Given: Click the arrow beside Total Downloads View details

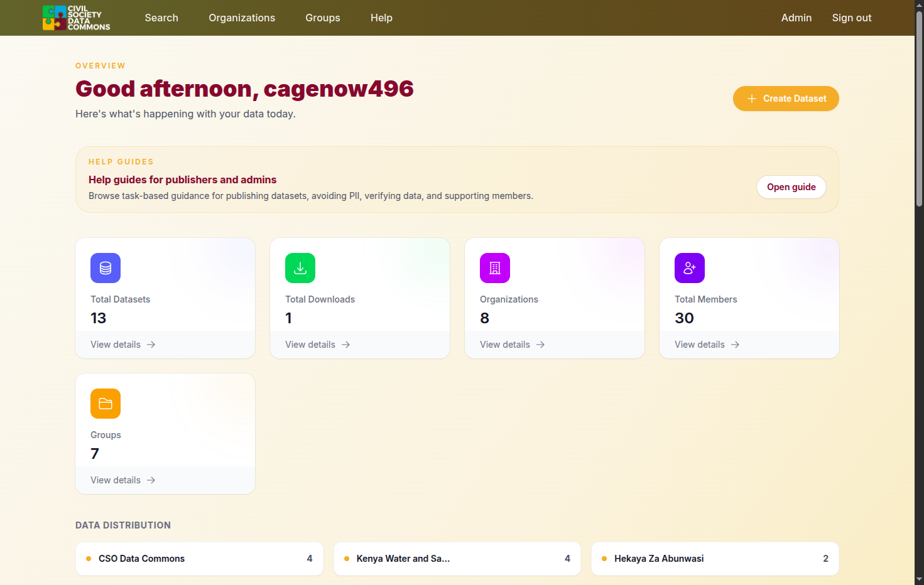Looking at the screenshot, I should (x=345, y=345).
